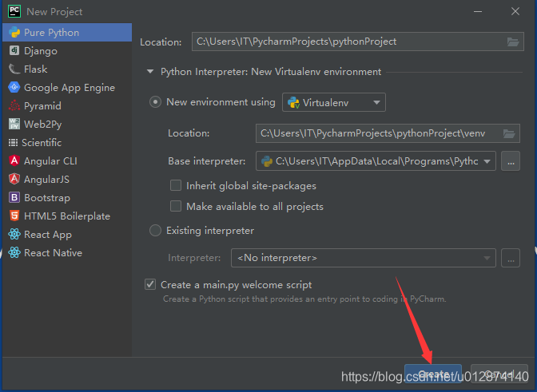Select the Pure Python project type icon
This screenshot has height=392, width=537.
(14, 33)
